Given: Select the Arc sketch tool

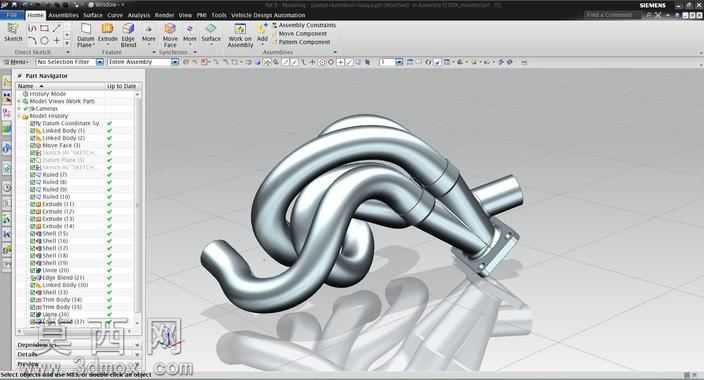Looking at the screenshot, I should pos(32,40).
